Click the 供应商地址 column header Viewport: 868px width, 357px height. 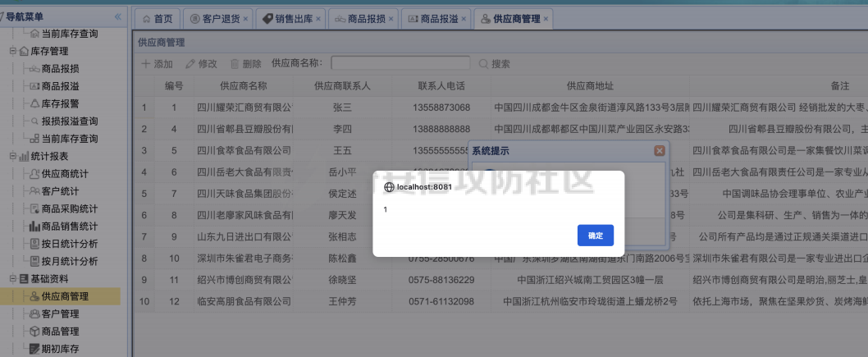click(x=590, y=86)
